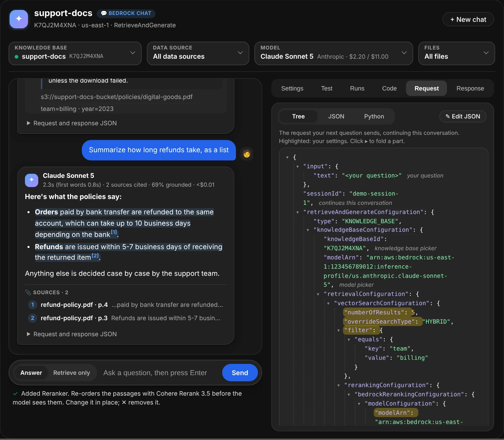This screenshot has height=440, width=504.
Task: Click Edit JSON button
Action: pyautogui.click(x=463, y=116)
